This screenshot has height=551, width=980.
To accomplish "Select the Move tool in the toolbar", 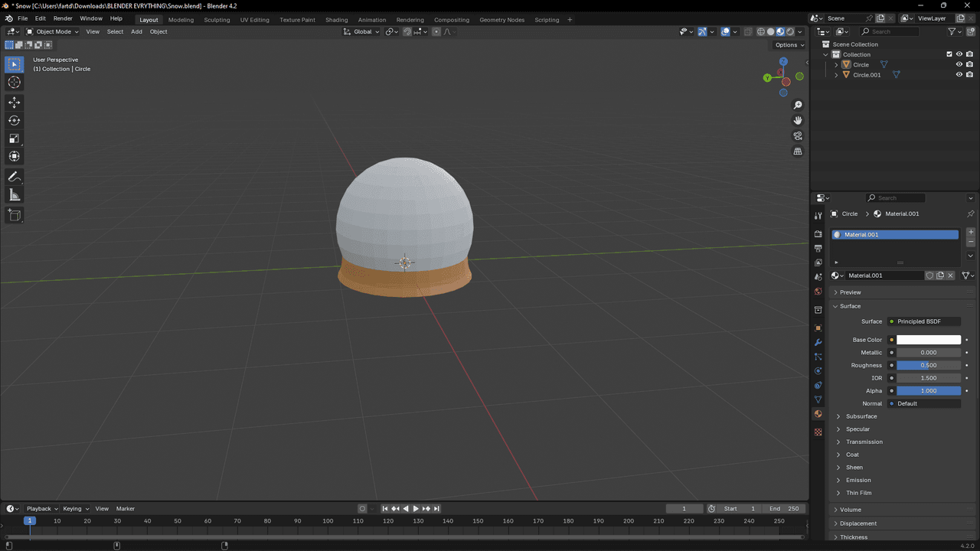I will [14, 103].
